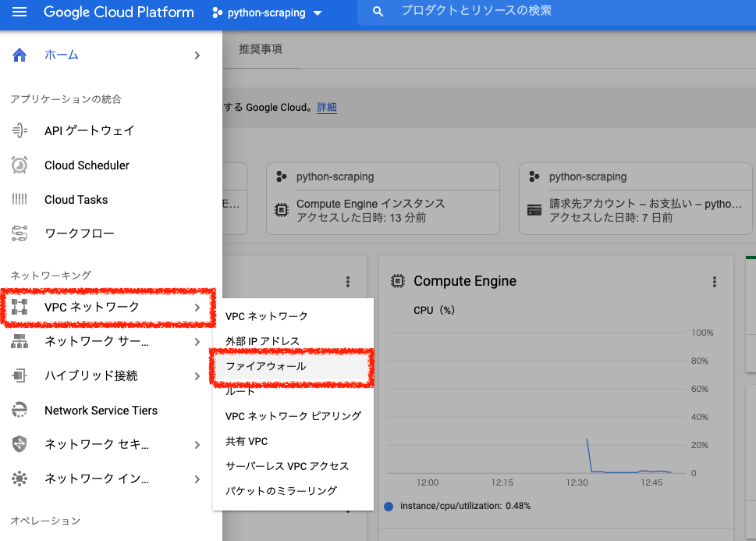Screen dimensions: 756x541
Task: Open Compute Engine card more options menu
Action: click(715, 282)
